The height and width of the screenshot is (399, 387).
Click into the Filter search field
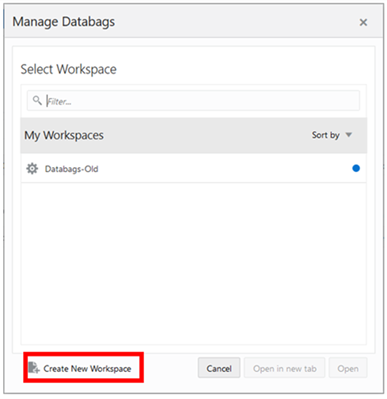193,101
